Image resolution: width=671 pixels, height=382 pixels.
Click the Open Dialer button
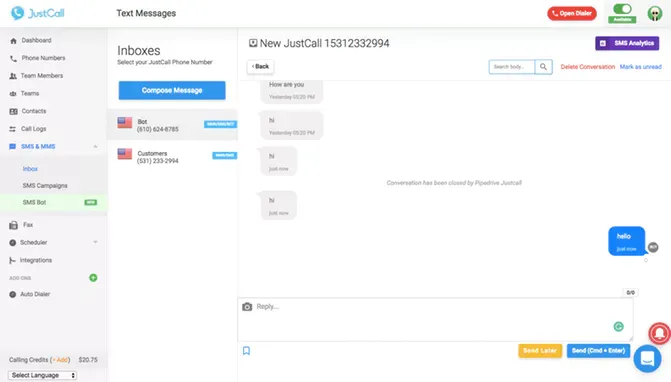point(572,13)
